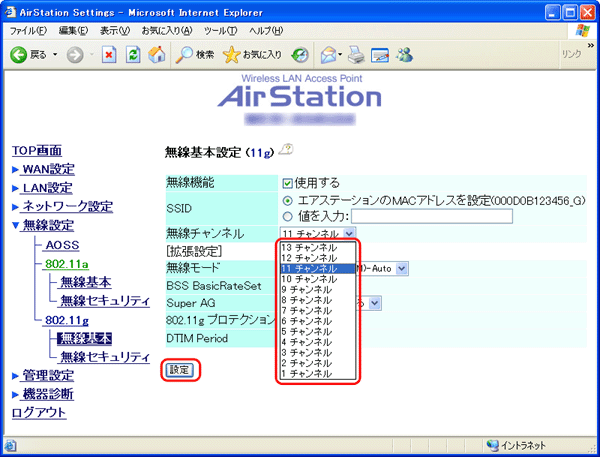Click the Refresh page icon
This screenshot has height=457, width=600.
(x=133, y=55)
